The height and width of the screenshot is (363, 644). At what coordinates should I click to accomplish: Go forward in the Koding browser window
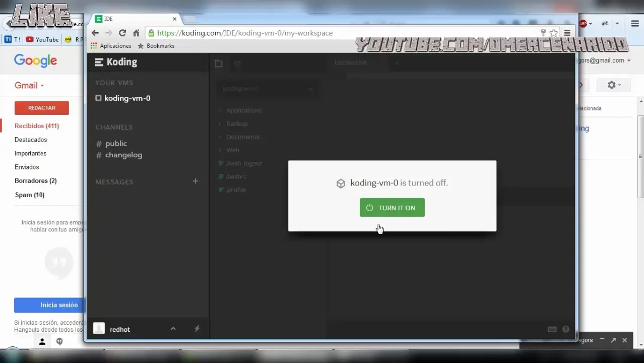pyautogui.click(x=109, y=33)
